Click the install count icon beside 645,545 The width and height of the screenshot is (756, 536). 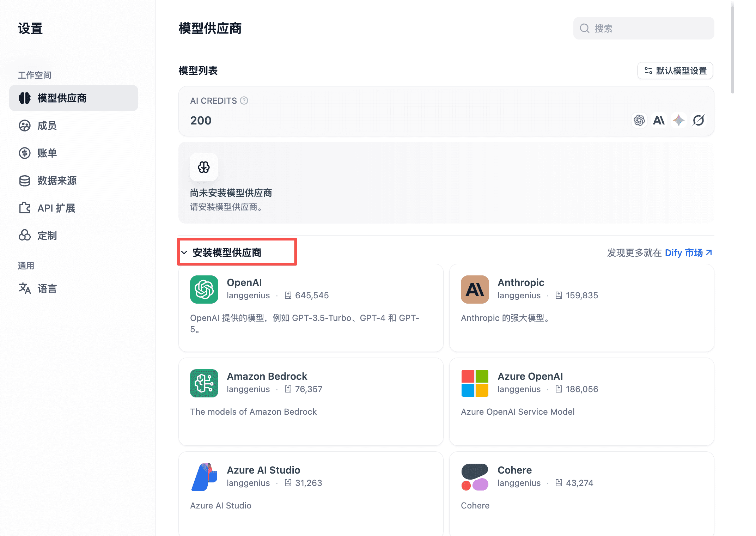click(x=288, y=295)
